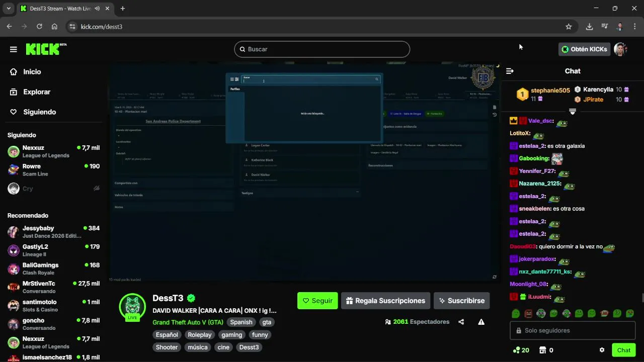
Task: Click the crown badge beside Vale_dsc
Action: 514,121
